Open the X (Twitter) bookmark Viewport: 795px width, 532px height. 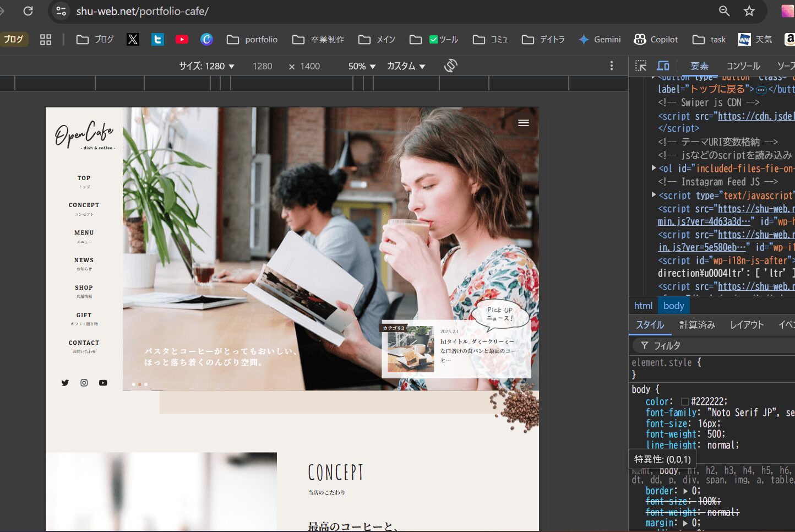point(133,39)
